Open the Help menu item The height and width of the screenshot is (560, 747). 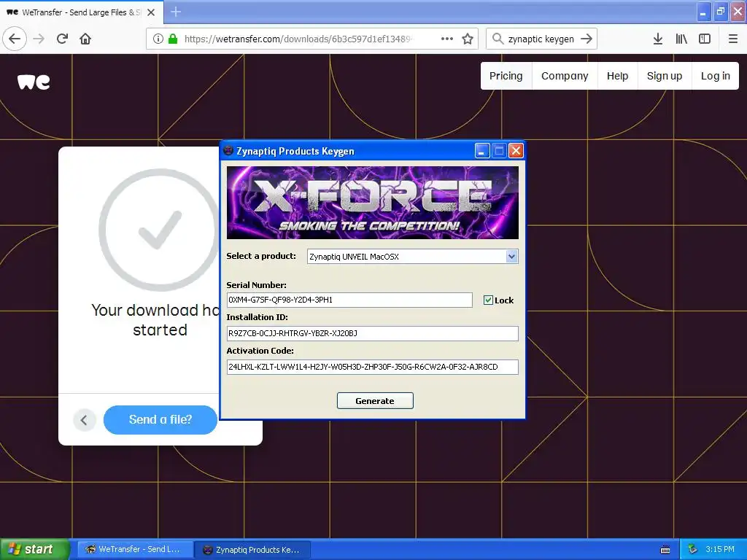[x=617, y=76]
